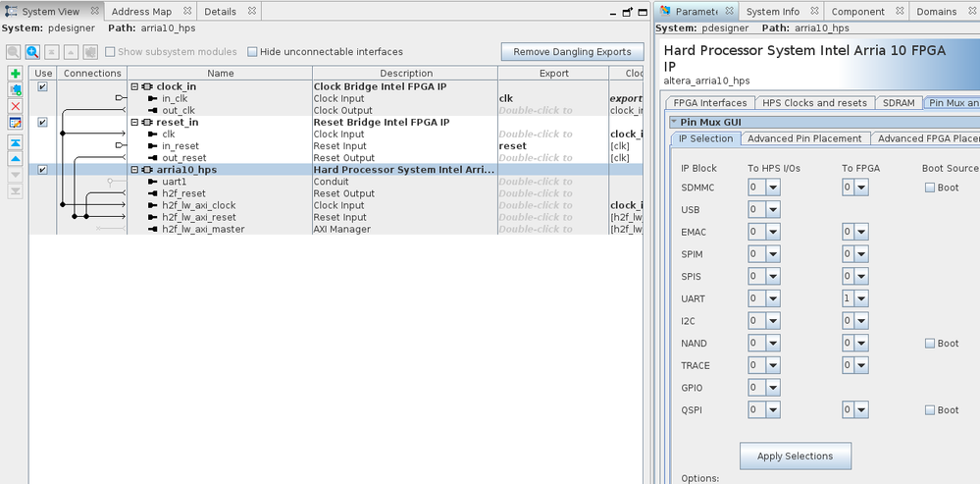Click the greyed top-row collapse to top icon
980x484 pixels.
(x=52, y=52)
